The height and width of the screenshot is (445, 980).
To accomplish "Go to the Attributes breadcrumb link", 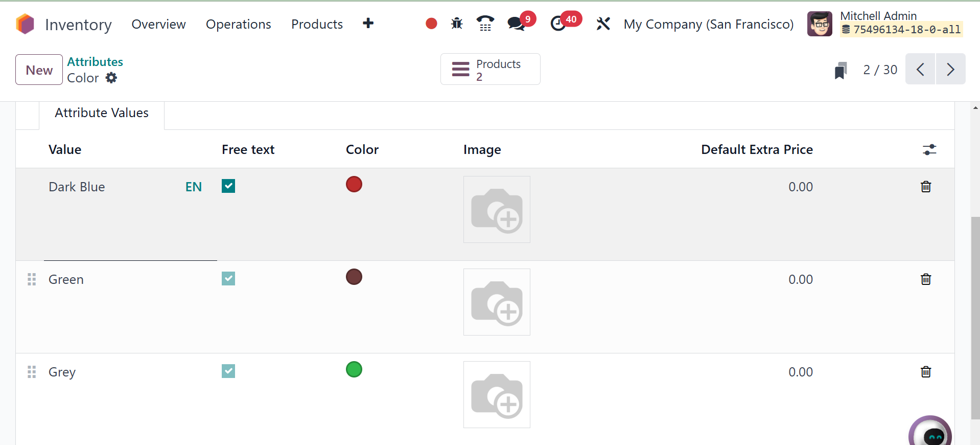I will 95,62.
